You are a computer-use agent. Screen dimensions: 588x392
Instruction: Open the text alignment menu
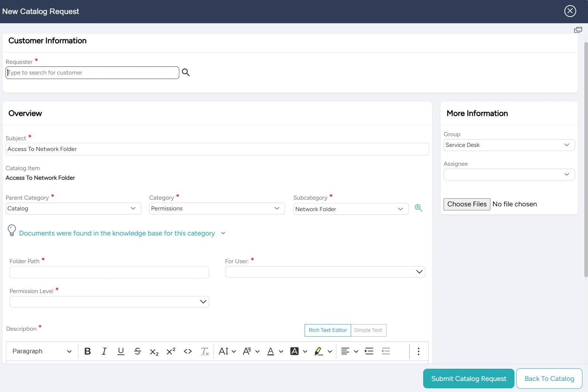tap(350, 351)
